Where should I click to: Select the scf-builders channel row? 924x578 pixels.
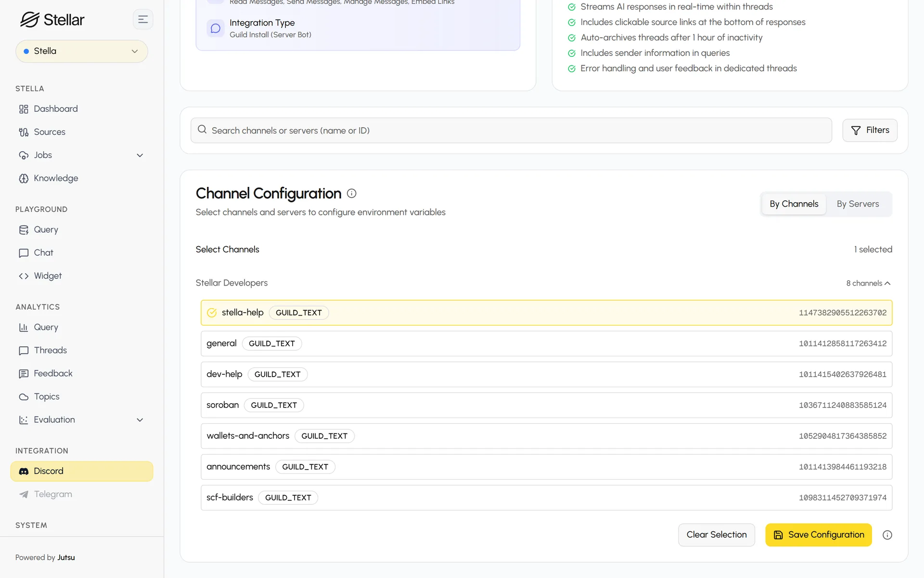coord(546,498)
